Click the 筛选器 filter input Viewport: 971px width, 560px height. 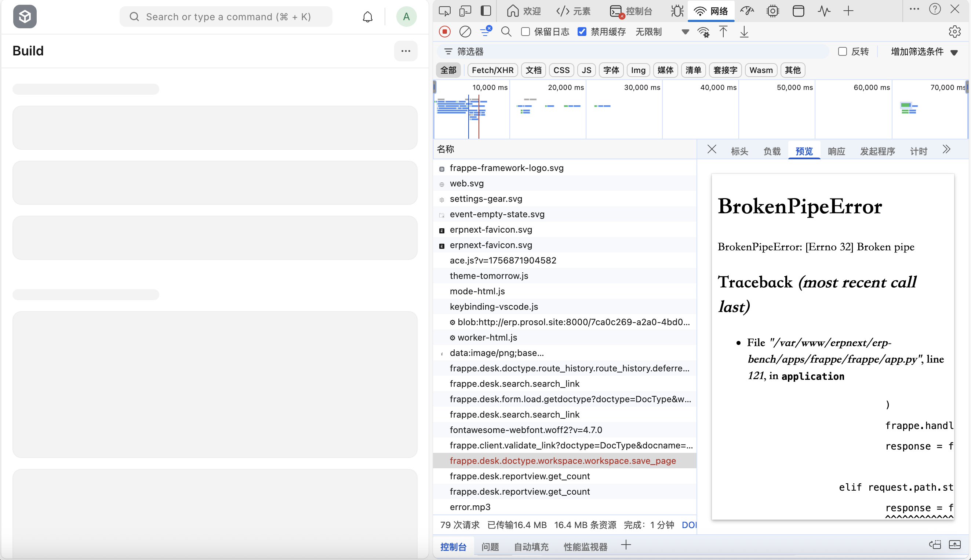(633, 51)
